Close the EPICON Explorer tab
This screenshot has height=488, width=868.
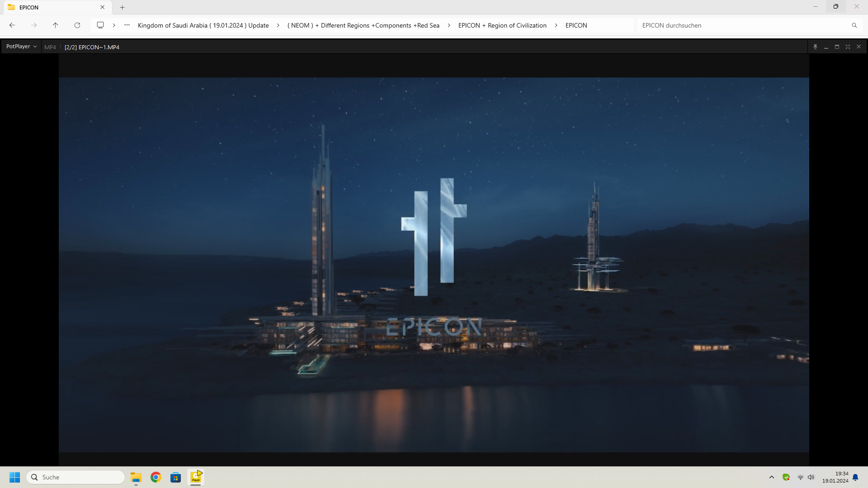[x=103, y=7]
